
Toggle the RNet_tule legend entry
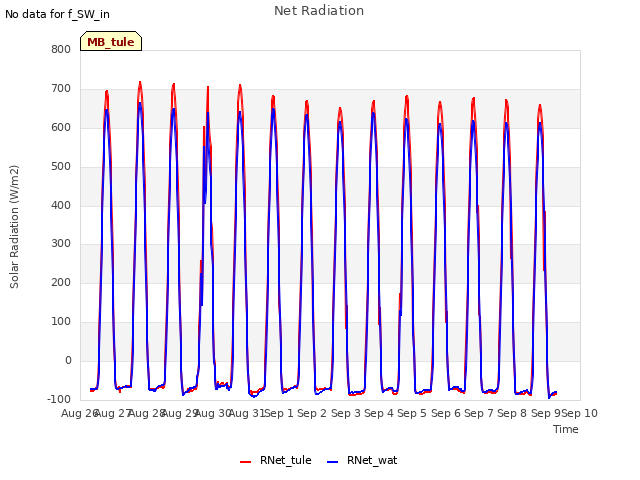276,460
